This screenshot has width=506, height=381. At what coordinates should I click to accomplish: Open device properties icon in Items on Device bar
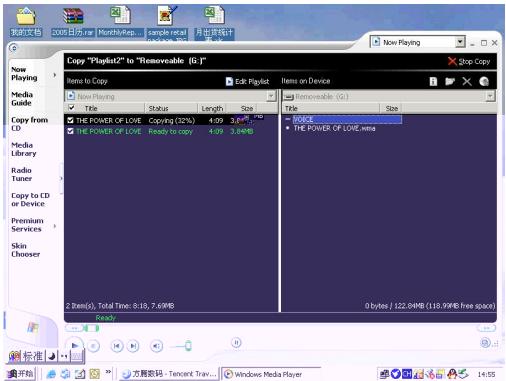[x=433, y=81]
